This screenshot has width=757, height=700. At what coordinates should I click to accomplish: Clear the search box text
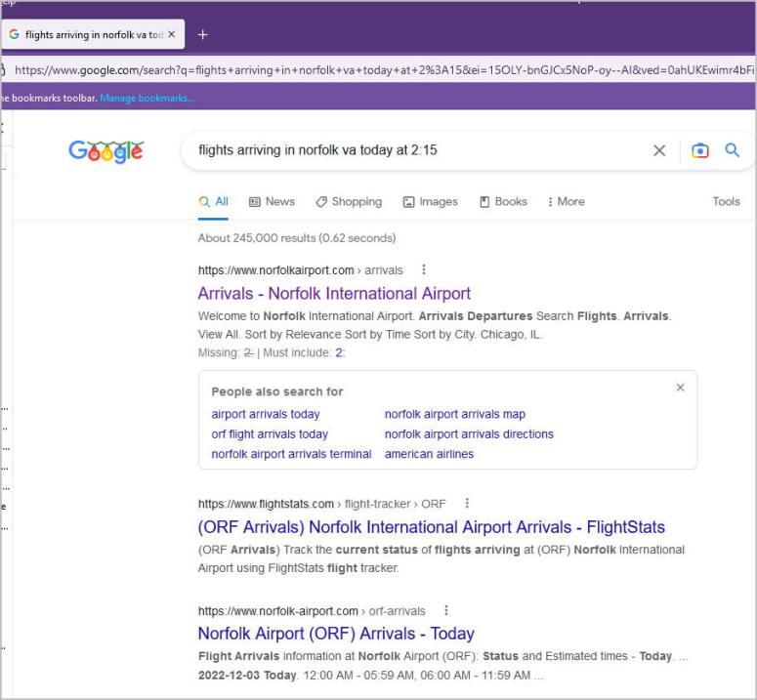(x=659, y=150)
